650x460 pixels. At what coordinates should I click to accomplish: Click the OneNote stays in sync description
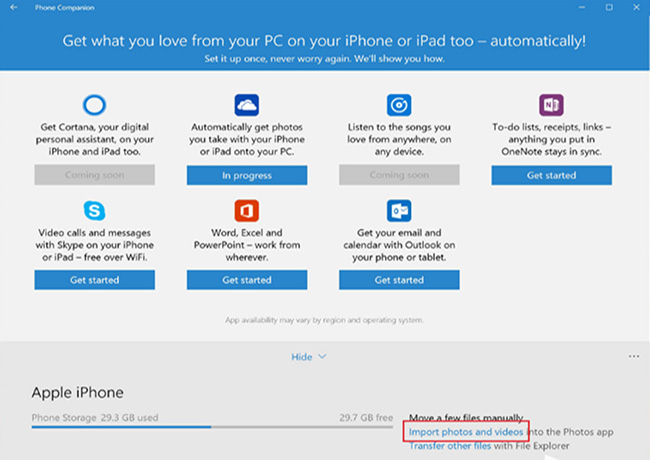pos(552,139)
